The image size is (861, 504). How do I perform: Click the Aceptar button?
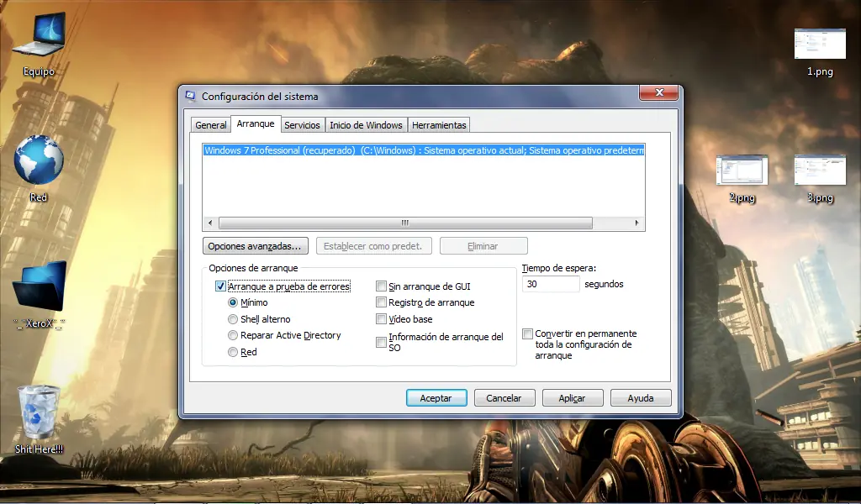pyautogui.click(x=436, y=398)
